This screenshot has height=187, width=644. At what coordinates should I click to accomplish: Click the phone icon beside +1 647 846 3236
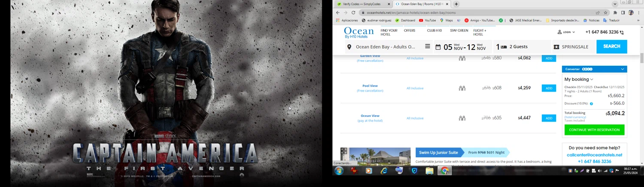point(622,32)
